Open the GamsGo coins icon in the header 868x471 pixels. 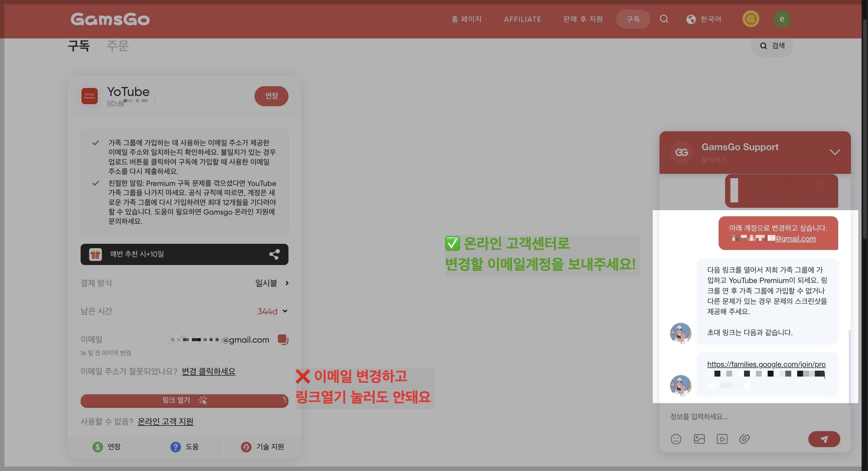tap(750, 19)
